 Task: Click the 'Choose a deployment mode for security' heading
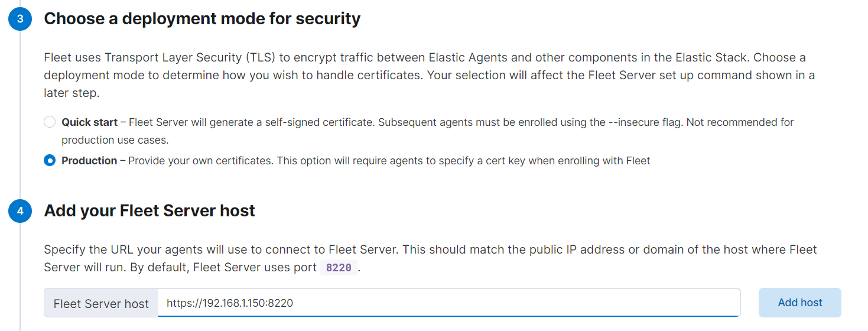tap(202, 19)
